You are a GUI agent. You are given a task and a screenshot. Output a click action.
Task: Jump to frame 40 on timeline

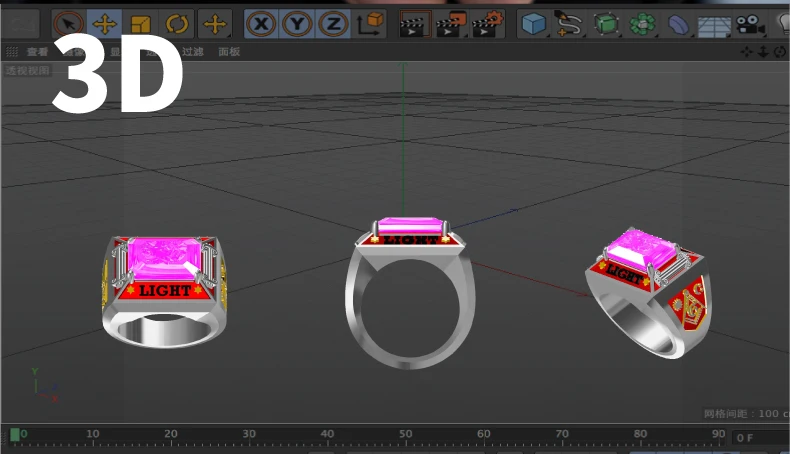(327, 434)
